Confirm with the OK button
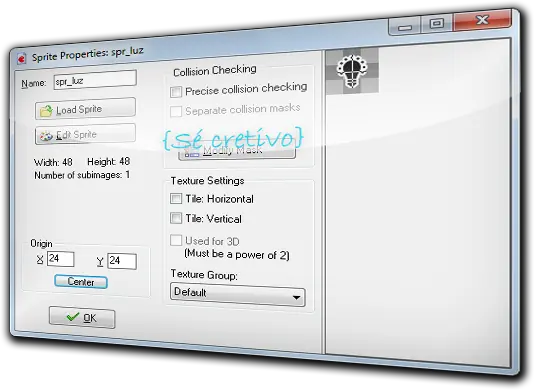The width and height of the screenshot is (534, 390). point(82,317)
